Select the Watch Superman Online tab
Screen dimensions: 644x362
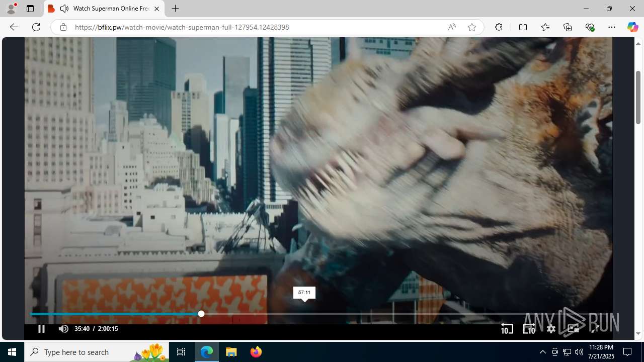click(x=104, y=9)
